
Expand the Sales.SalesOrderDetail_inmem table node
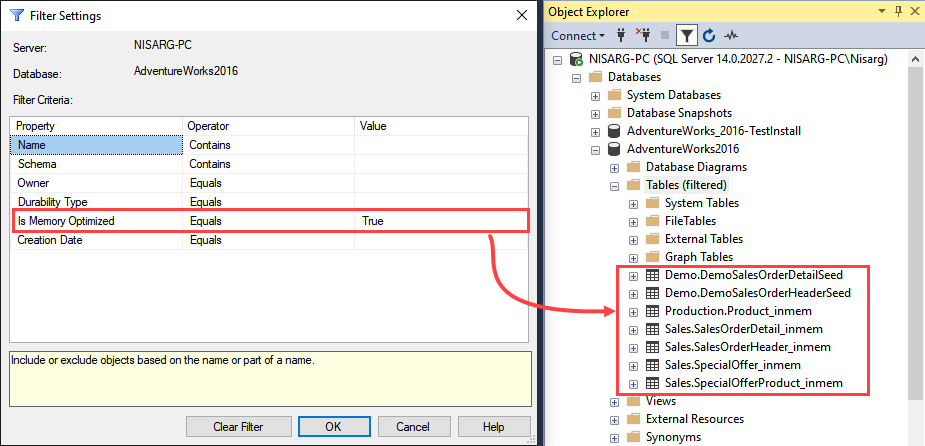(x=633, y=329)
